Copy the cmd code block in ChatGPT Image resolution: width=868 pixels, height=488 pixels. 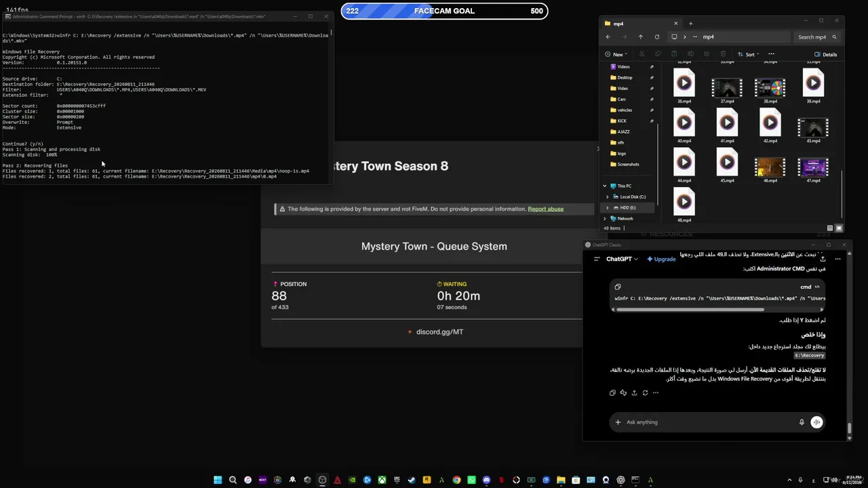[x=618, y=287]
